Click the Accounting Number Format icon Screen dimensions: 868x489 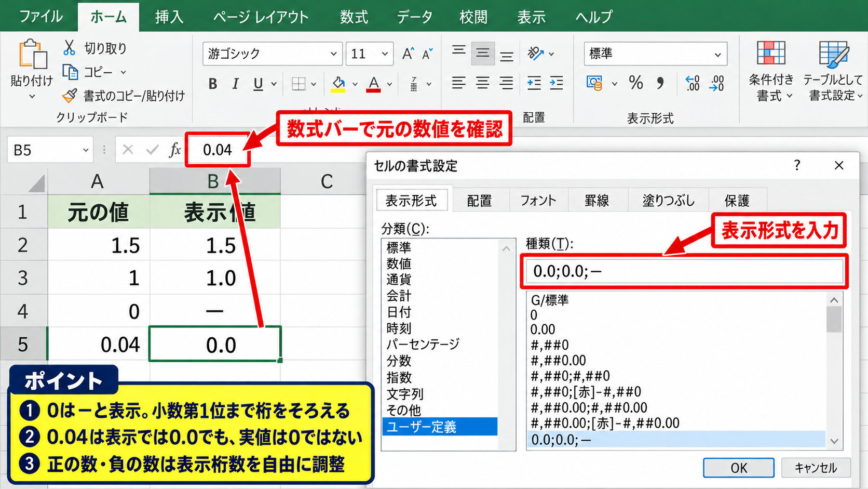[594, 83]
